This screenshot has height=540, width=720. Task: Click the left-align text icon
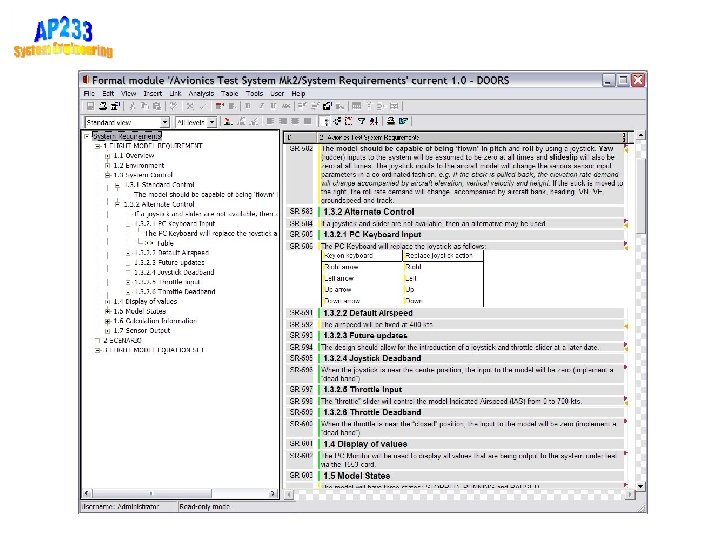click(270, 121)
